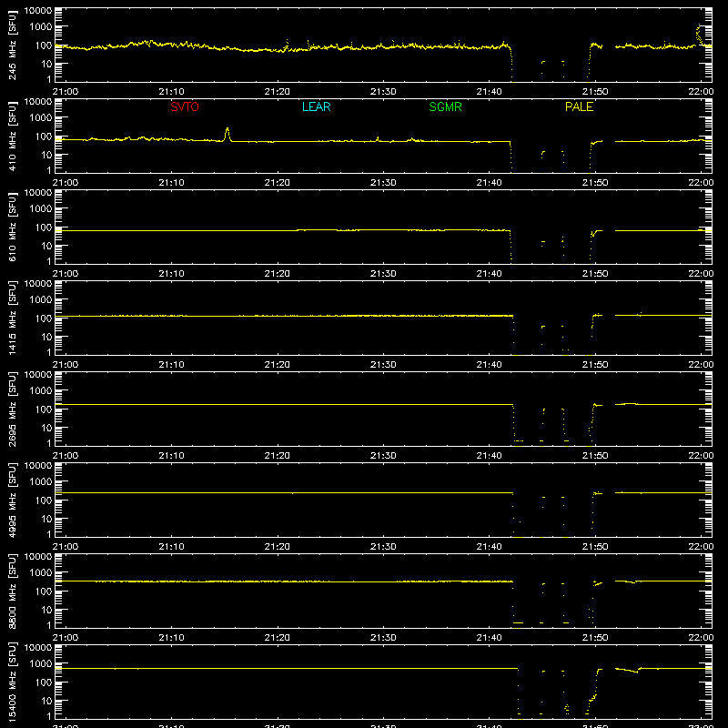Click 21:20 tick label under 2695 MHz panel

(278, 456)
